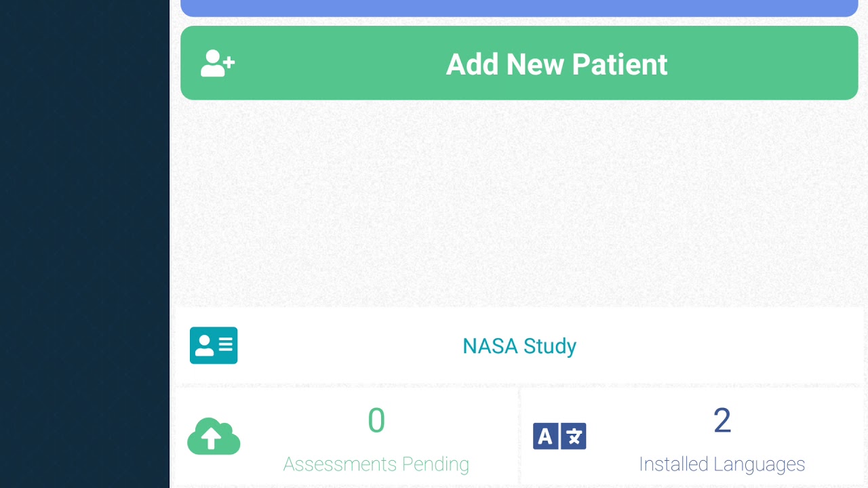Tap the "Pending" word under the 0 count
The image size is (868, 488).
tap(435, 464)
